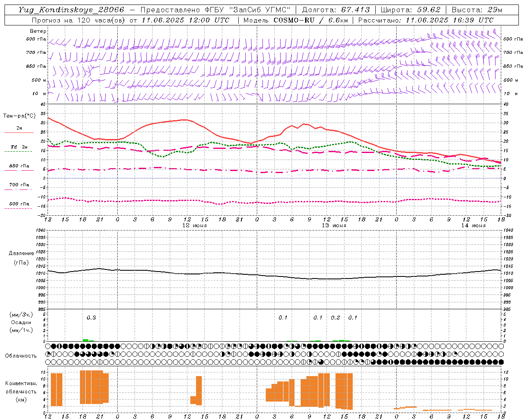Click the 40 value atop left temperature axis
525x420 pixels.
click(x=43, y=104)
